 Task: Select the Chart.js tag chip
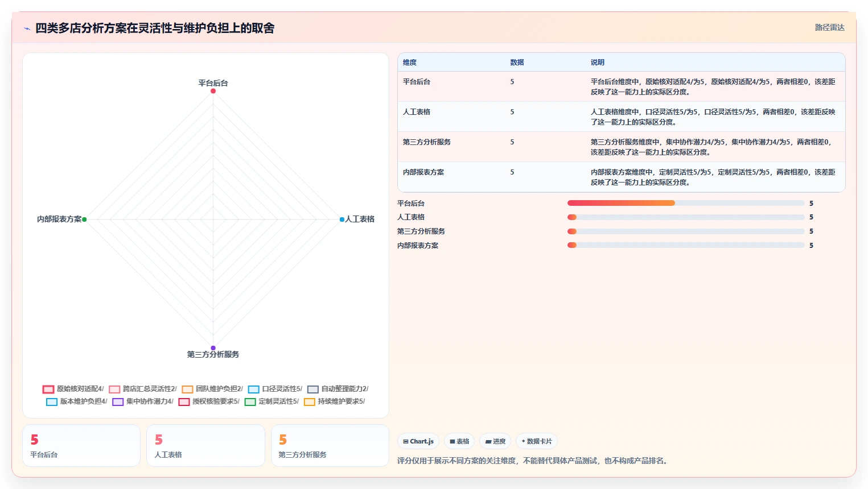418,441
